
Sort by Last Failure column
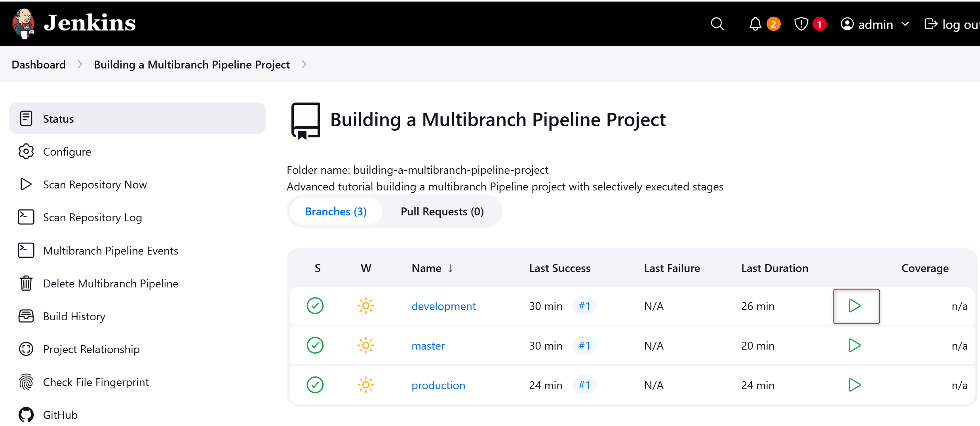672,268
